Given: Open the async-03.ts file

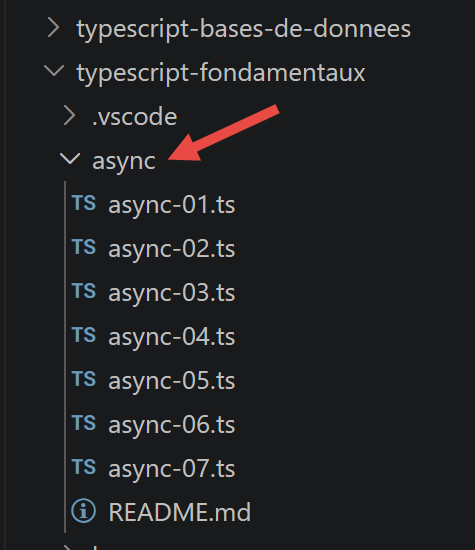Looking at the screenshot, I should pos(172,293).
